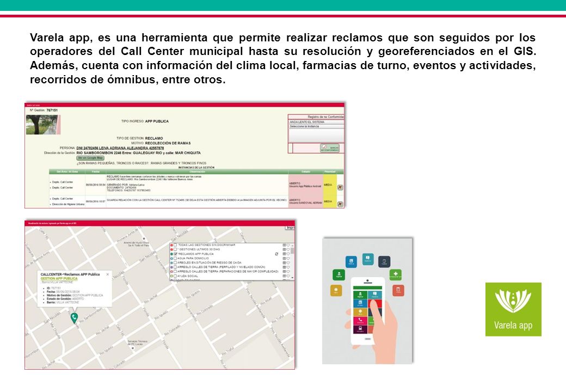Click table icon on AYUDA SOCIAL row
The width and height of the screenshot is (566, 392).
pos(284,276)
